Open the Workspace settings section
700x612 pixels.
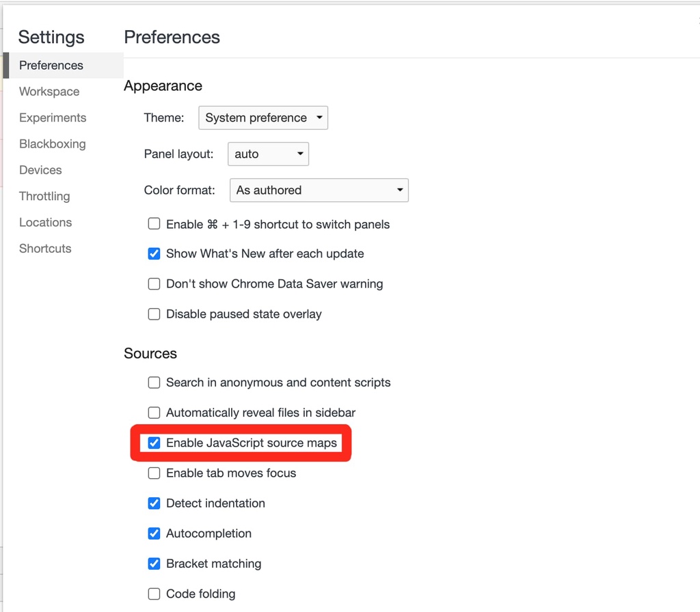point(49,91)
